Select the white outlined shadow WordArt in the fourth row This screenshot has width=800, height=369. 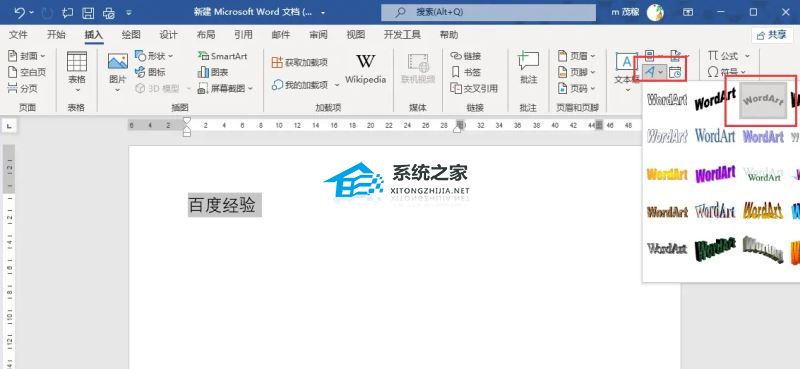coord(715,210)
